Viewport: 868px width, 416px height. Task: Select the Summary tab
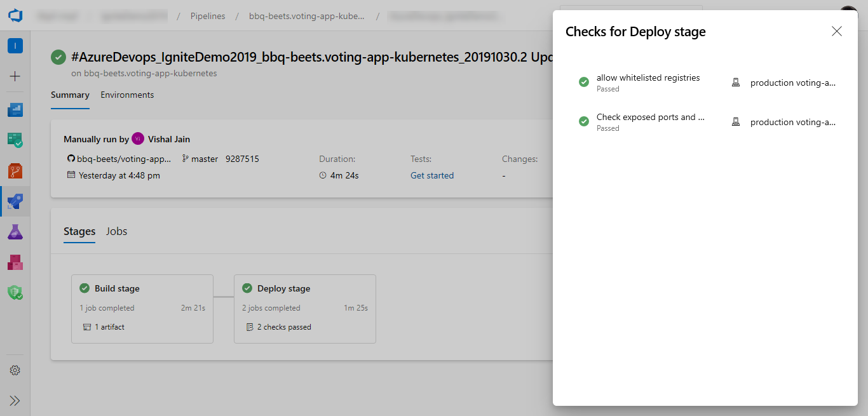click(x=70, y=95)
